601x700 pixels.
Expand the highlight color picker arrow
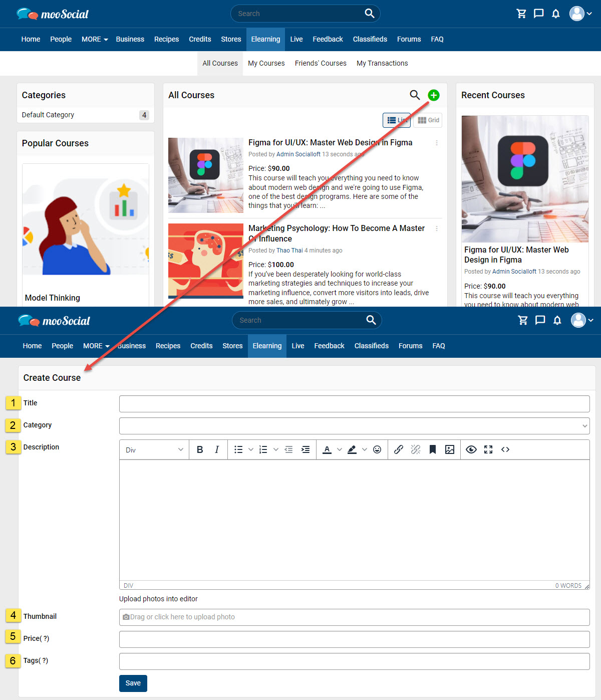pos(365,449)
